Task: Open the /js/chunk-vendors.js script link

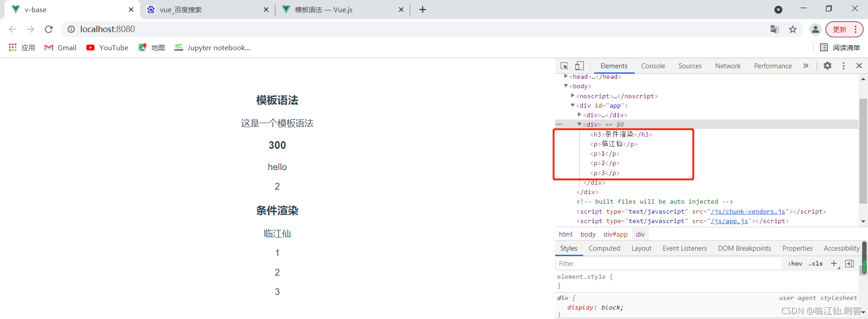Action: 748,211
